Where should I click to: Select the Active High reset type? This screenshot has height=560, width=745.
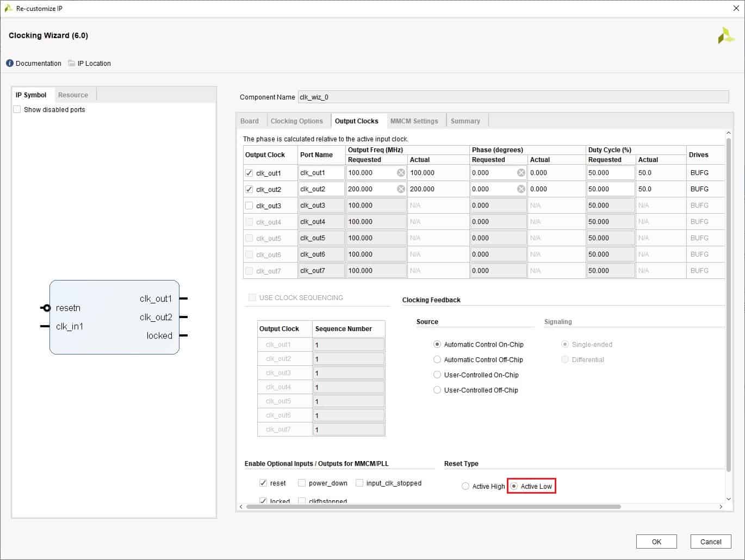click(x=465, y=487)
